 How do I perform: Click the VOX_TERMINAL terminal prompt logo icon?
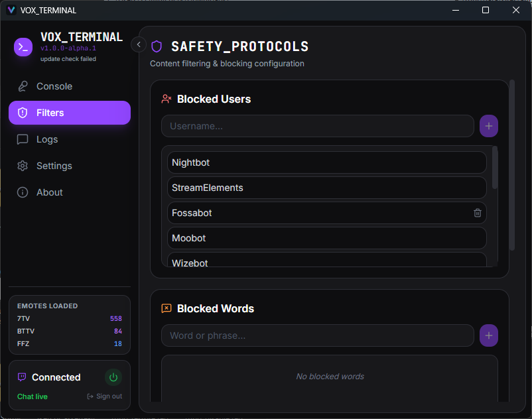click(23, 47)
